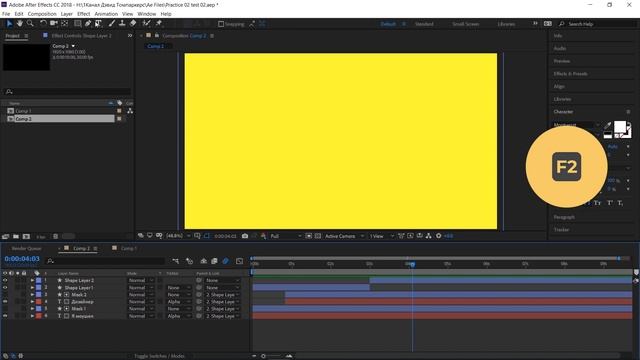
Task: Toggle pixel aspect ratio correction in viewer
Action: point(401,236)
